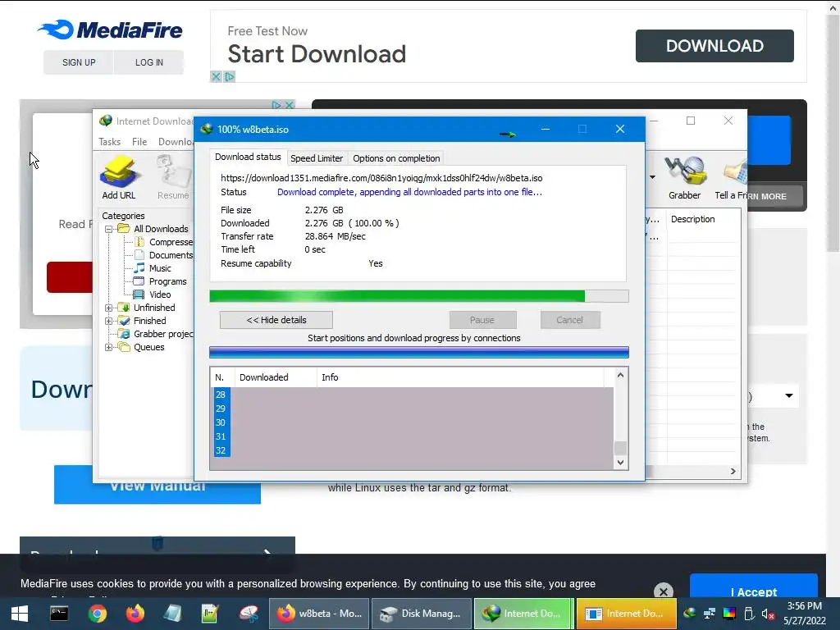The image size is (840, 630).
Task: Open Command Prompt from the taskbar
Action: (59, 614)
